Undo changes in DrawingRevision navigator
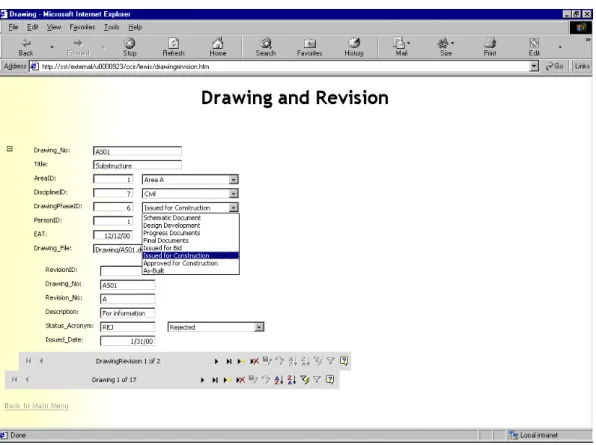The width and height of the screenshot is (596, 445). click(280, 361)
